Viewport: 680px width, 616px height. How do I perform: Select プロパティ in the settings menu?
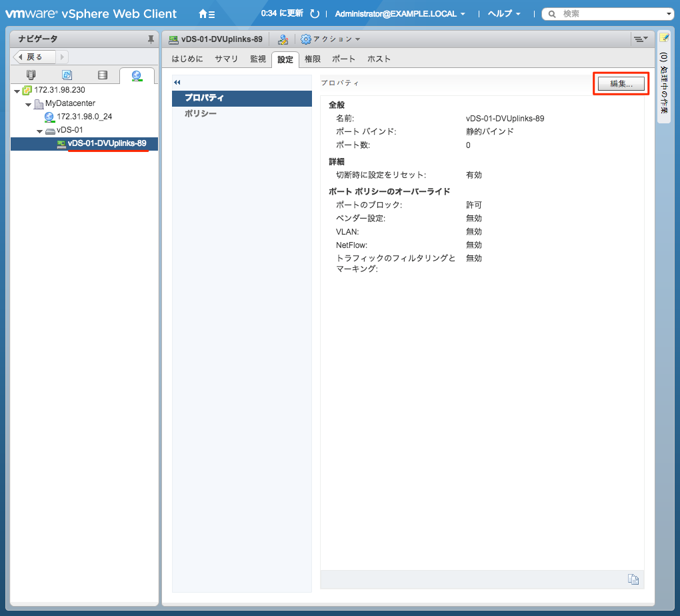coord(242,98)
